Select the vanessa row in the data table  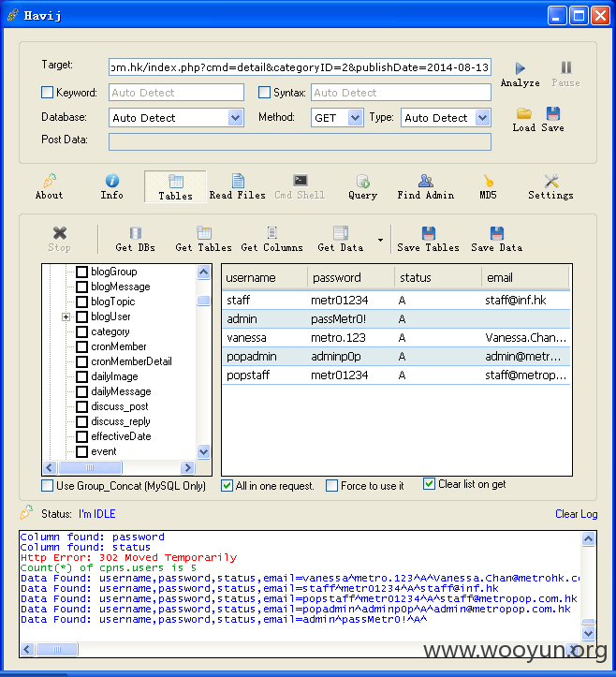pyautogui.click(x=396, y=338)
